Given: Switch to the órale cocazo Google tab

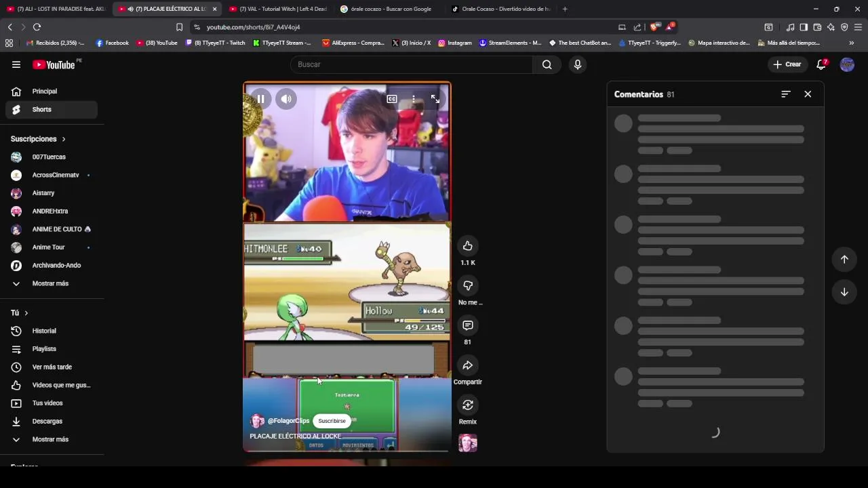Looking at the screenshot, I should click(x=389, y=9).
